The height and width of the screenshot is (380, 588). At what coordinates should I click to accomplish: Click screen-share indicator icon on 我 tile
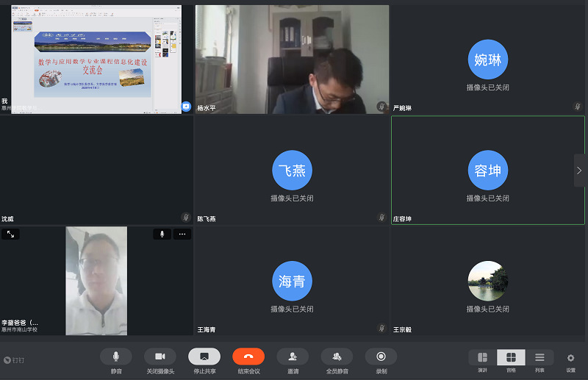[186, 107]
